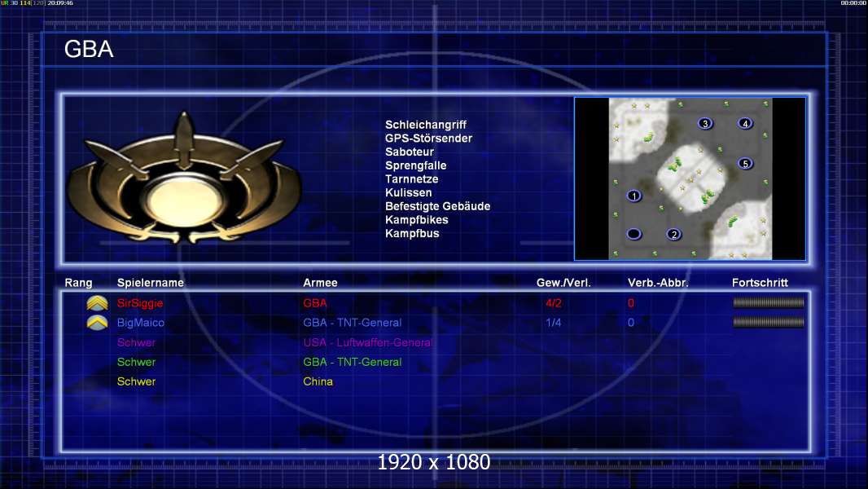This screenshot has width=868, height=489.
Task: Click SirSiggie's red GBA army label
Action: click(315, 303)
